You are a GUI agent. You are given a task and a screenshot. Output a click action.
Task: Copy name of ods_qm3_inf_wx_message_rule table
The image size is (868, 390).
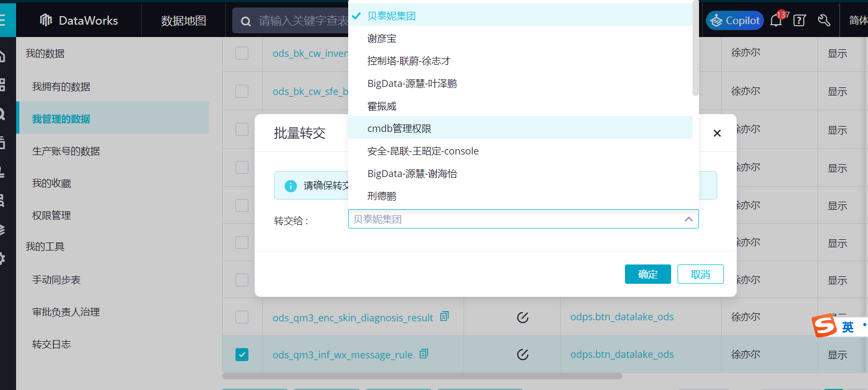[424, 354]
